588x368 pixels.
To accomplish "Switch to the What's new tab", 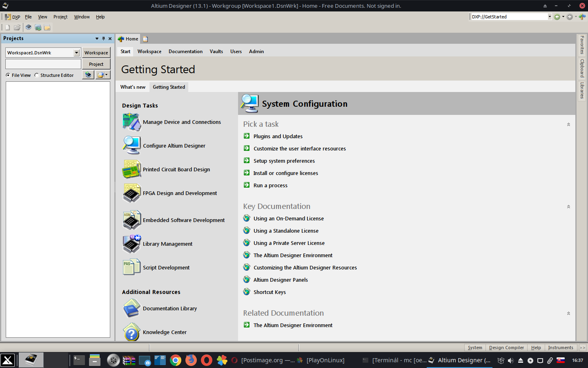I will point(133,87).
